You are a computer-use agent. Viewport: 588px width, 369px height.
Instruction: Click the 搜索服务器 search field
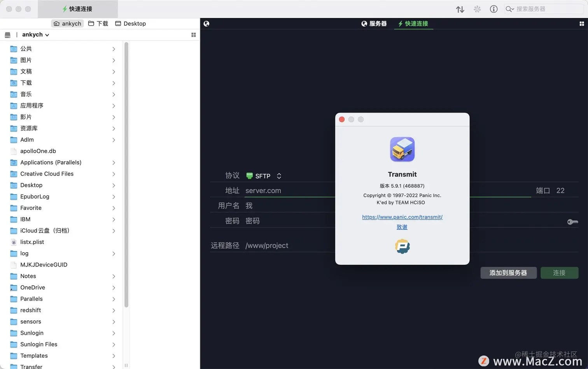544,9
